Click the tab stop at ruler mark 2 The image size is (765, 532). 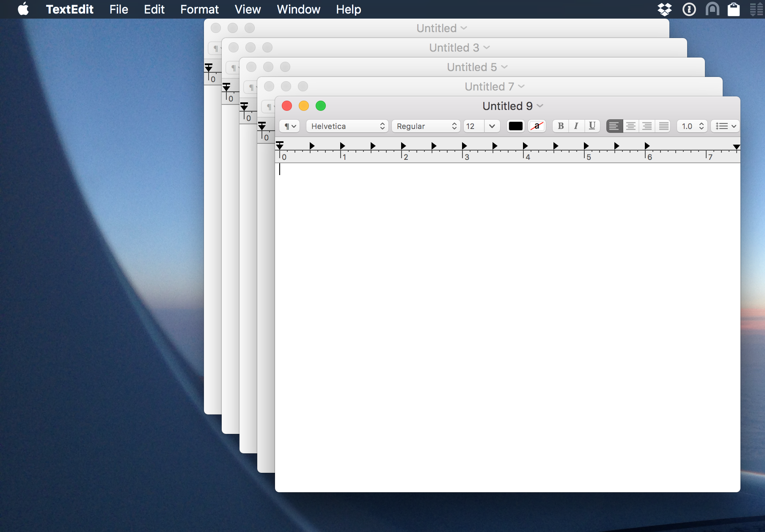click(x=403, y=146)
